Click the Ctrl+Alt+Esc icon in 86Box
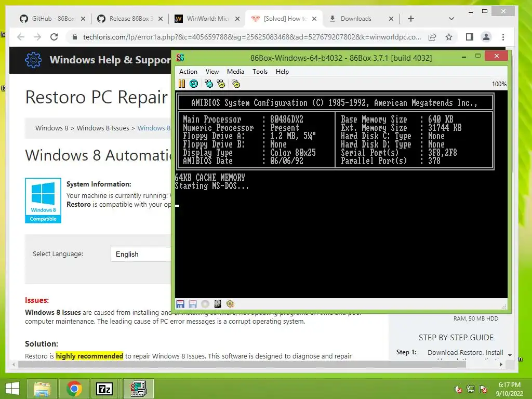This screenshot has height=399, width=532. (x=221, y=84)
